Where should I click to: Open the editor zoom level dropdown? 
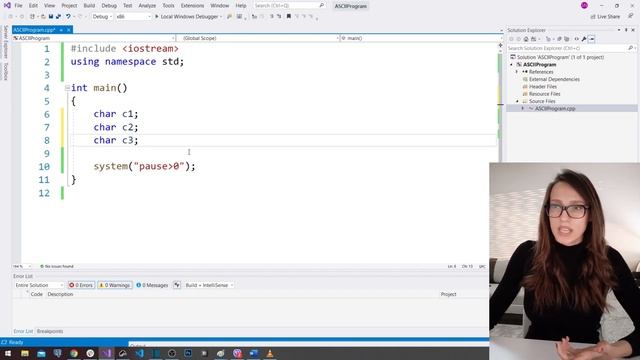click(22, 266)
